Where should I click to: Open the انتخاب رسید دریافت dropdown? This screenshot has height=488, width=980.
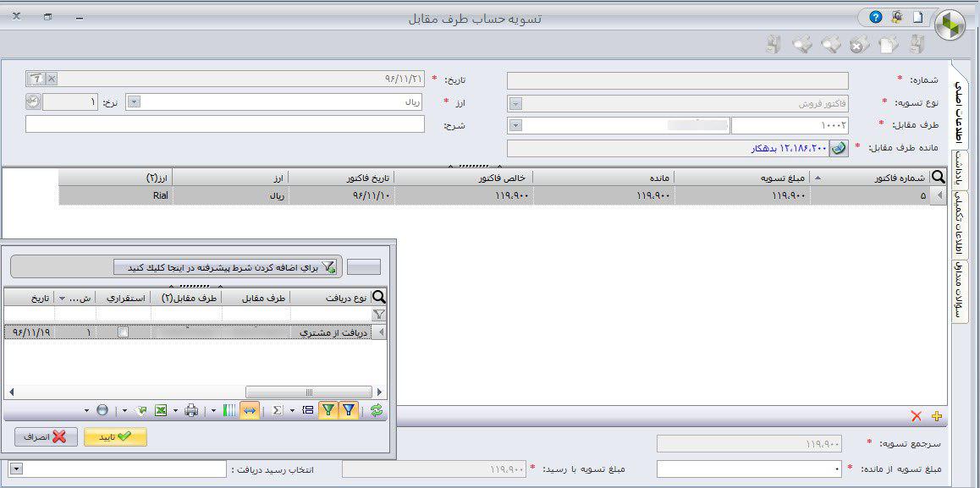click(x=17, y=469)
